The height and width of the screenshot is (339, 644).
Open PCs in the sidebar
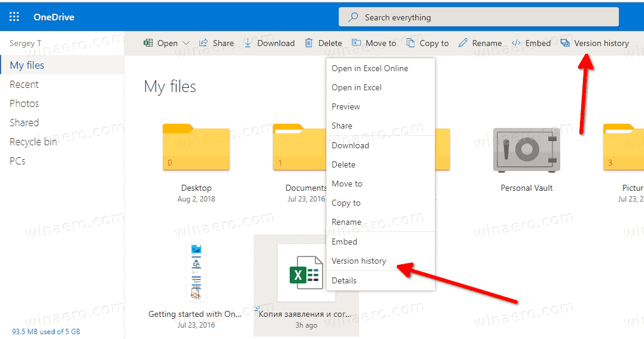(x=17, y=161)
